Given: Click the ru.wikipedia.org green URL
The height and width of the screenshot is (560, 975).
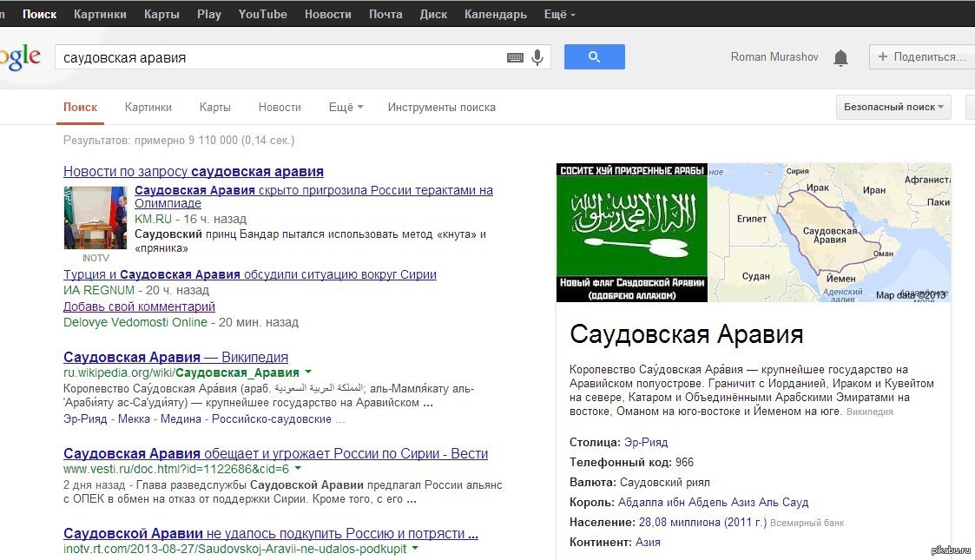Looking at the screenshot, I should click(x=181, y=372).
